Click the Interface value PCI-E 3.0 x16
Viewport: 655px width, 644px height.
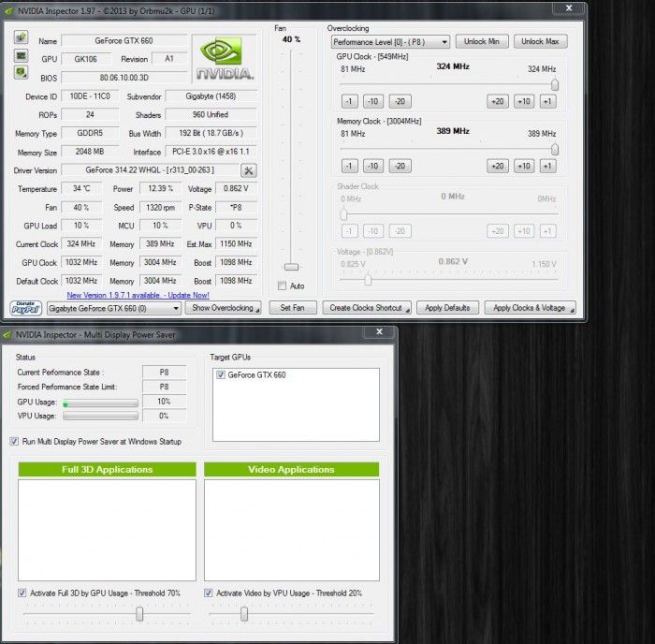tap(211, 152)
